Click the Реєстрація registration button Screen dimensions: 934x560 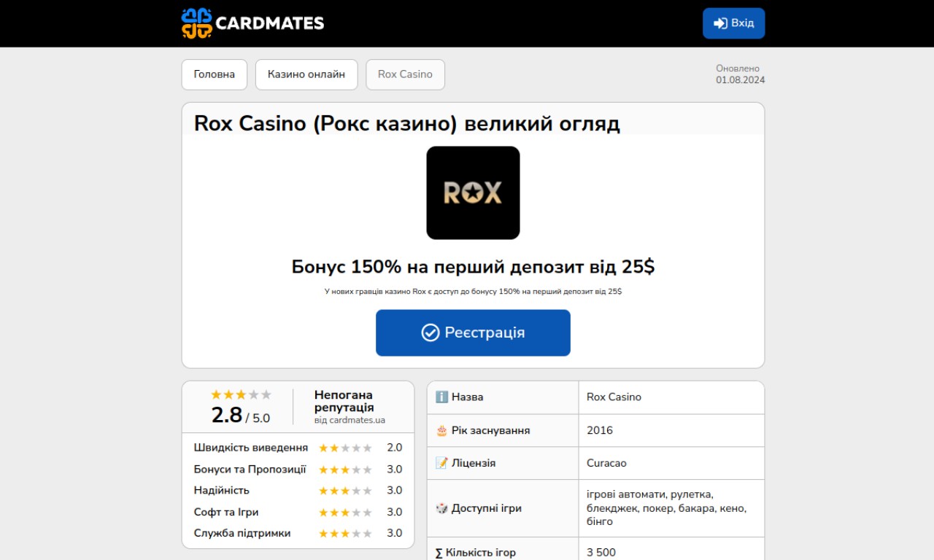coord(473,332)
